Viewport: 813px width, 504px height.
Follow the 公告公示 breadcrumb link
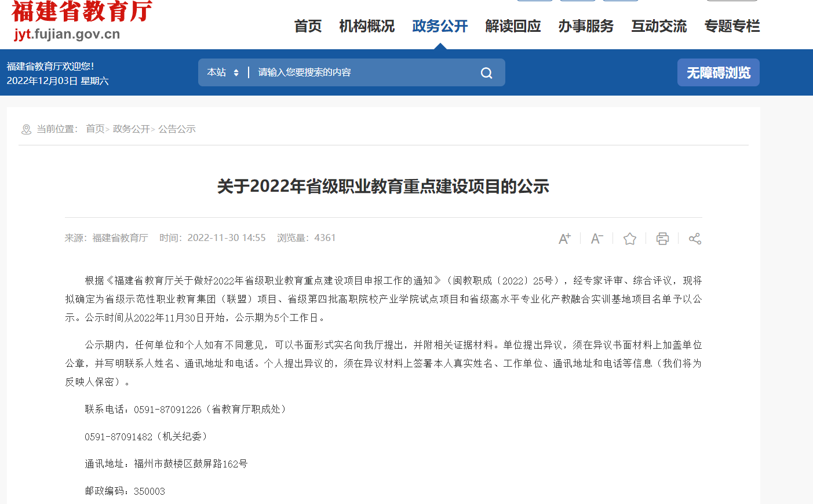pos(177,129)
